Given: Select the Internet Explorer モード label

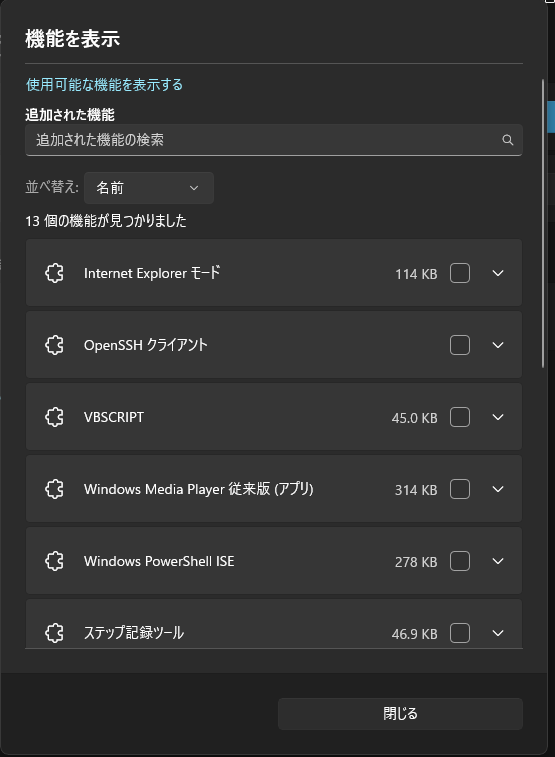Looking at the screenshot, I should [152, 273].
